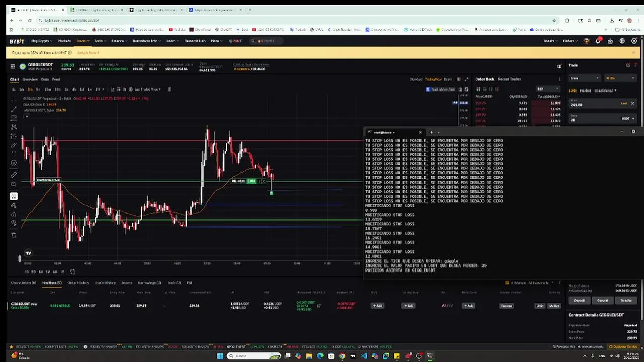Click the Bybit search magnifier icon

(x=253, y=41)
